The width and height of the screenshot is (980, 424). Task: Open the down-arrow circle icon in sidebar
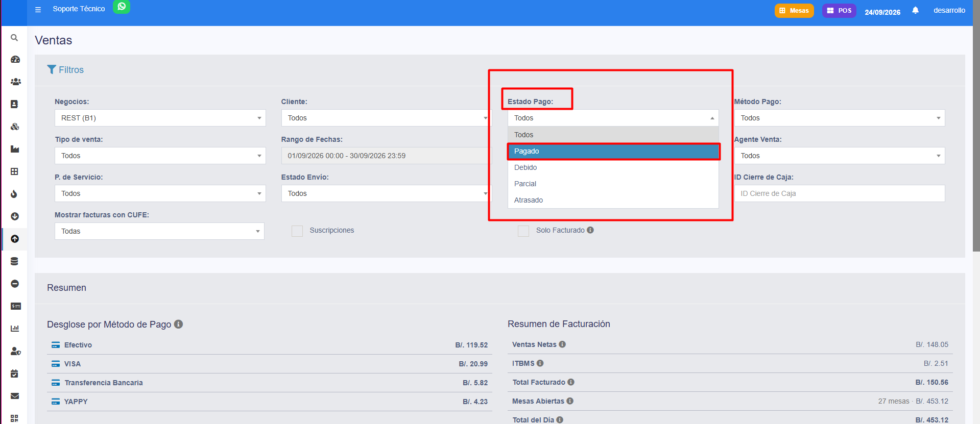(x=15, y=216)
